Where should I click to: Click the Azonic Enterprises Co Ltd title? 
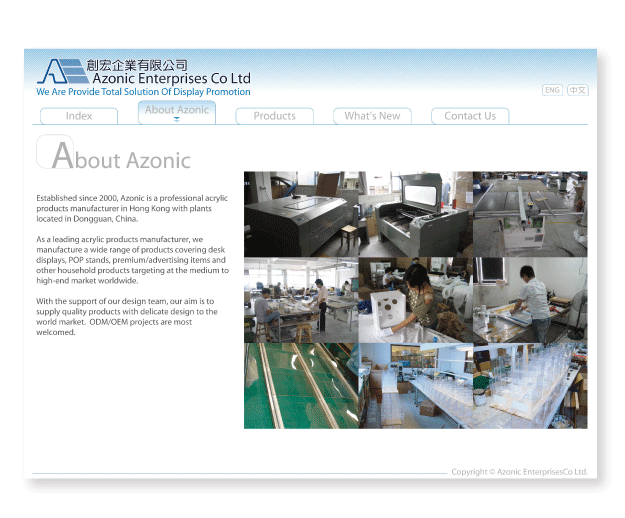[171, 78]
